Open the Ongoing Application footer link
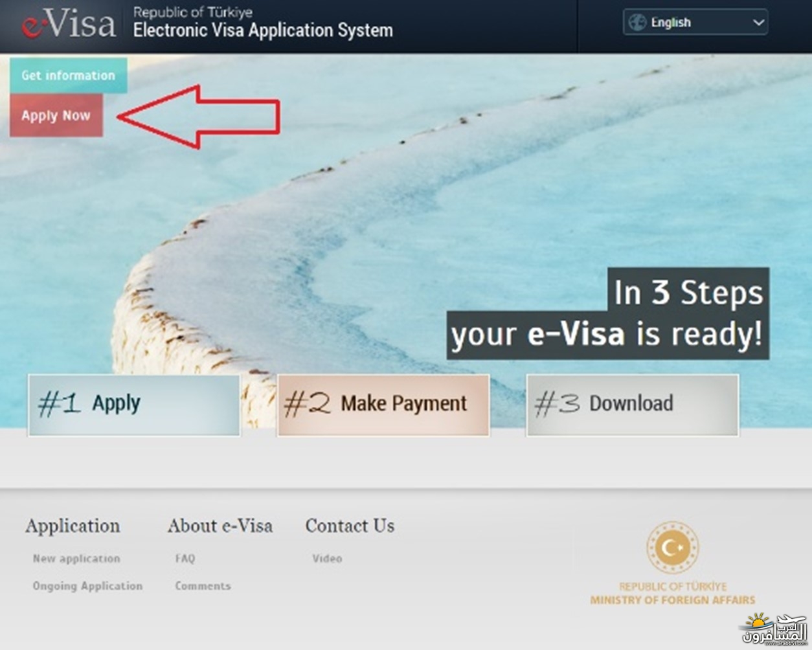This screenshot has height=650, width=812. click(87, 586)
